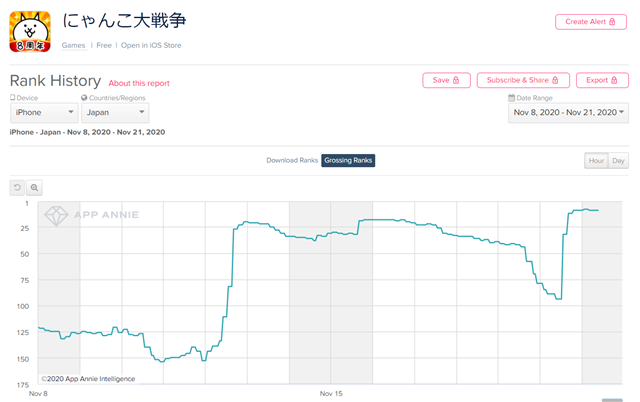Viewport: 640px width, 402px height.
Task: Click the App Annie diamond logo watermark
Action: 56,215
